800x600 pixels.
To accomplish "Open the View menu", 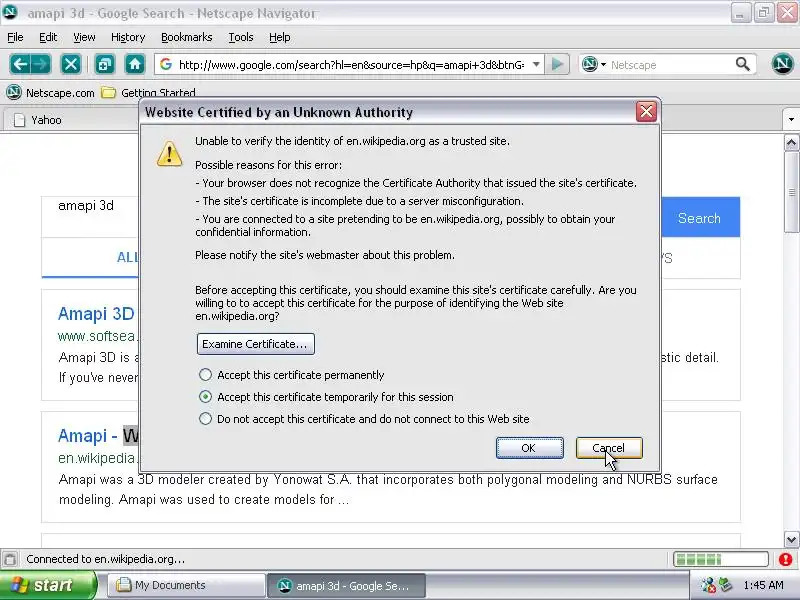I will click(84, 37).
